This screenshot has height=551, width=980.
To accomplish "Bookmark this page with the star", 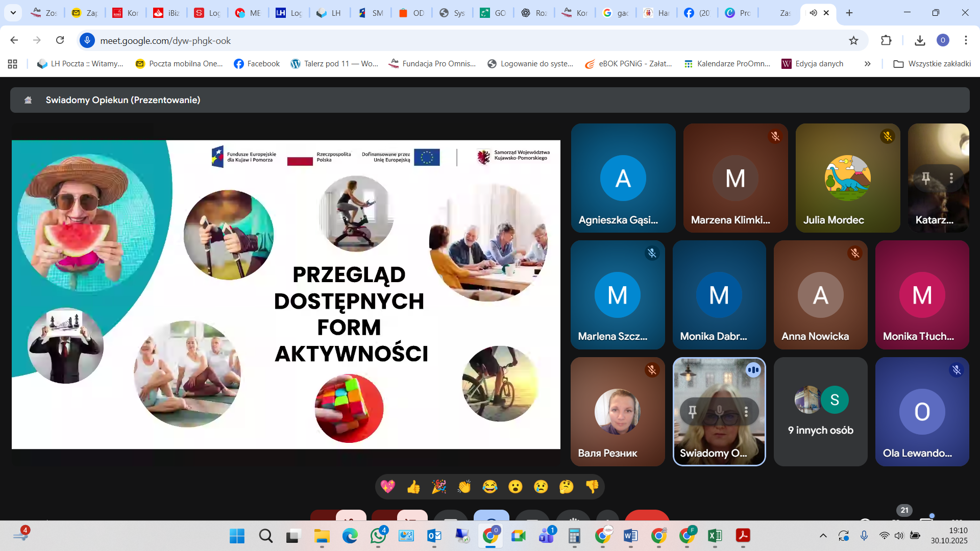I will pyautogui.click(x=853, y=40).
